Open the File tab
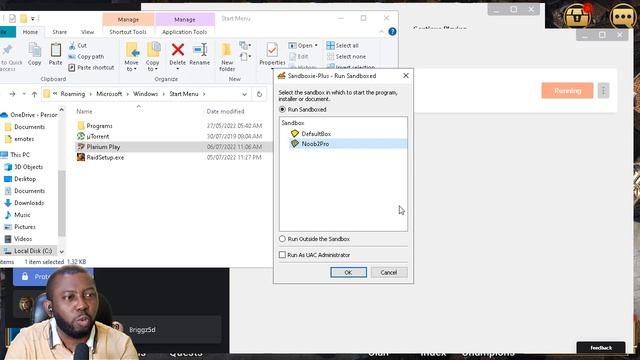The image size is (640, 360). 7,32
